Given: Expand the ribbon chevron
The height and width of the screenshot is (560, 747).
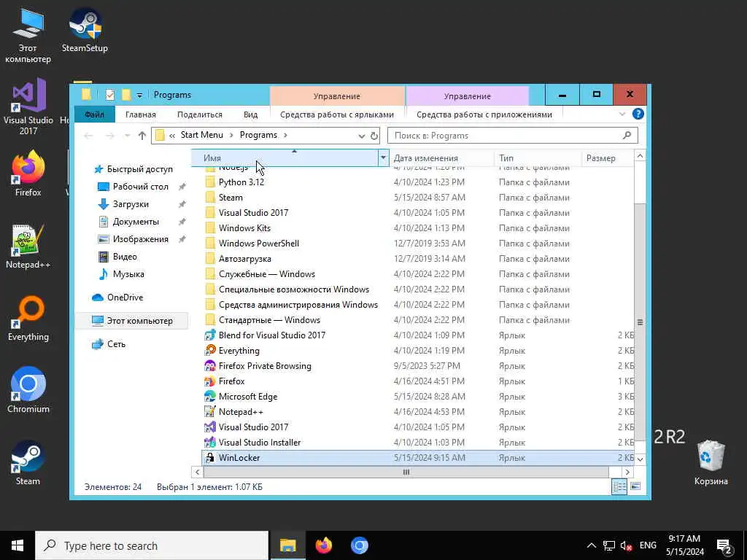Looking at the screenshot, I should 622,114.
